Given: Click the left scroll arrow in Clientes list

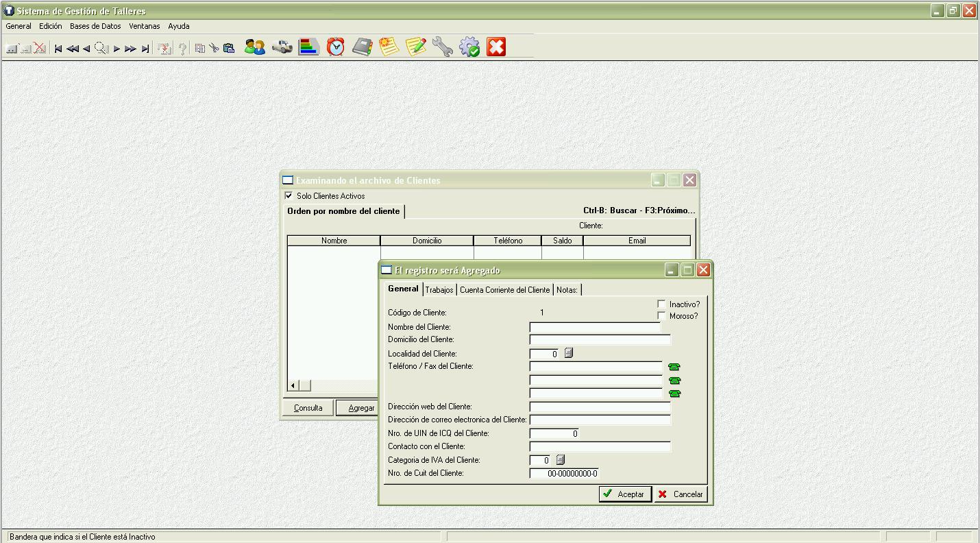Looking at the screenshot, I should 293,385.
